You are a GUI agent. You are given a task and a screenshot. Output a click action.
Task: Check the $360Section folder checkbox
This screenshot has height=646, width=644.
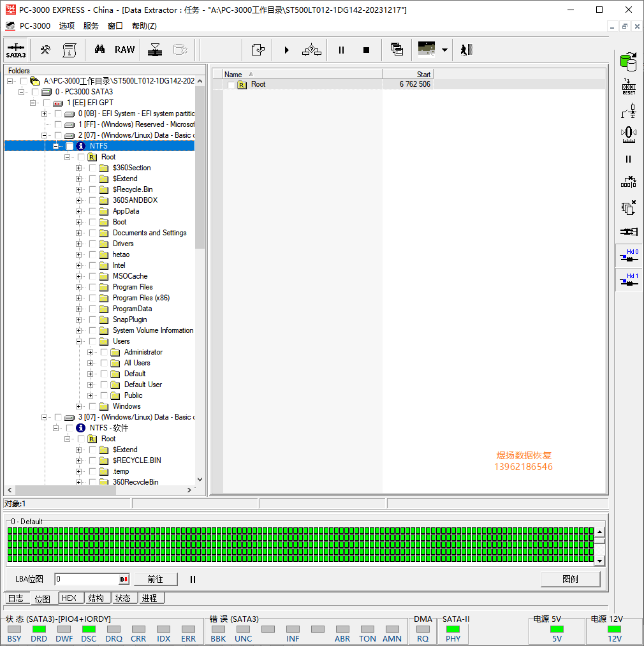92,168
